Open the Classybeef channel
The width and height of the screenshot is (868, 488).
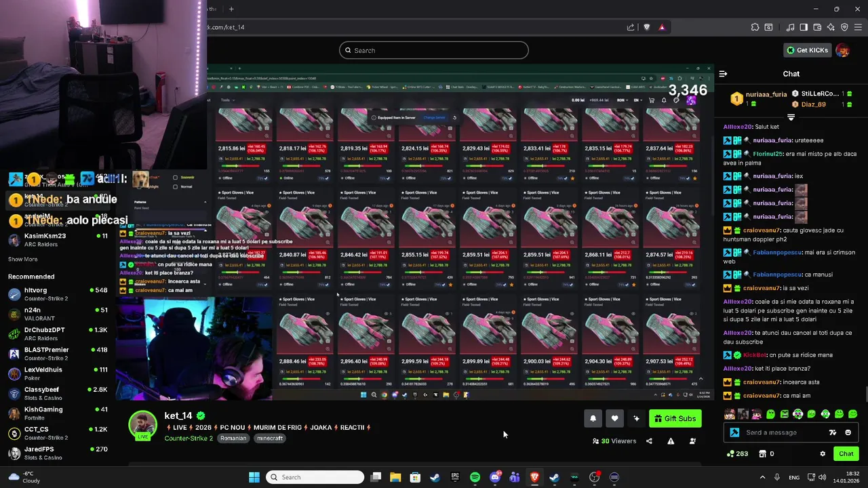pyautogui.click(x=58, y=393)
